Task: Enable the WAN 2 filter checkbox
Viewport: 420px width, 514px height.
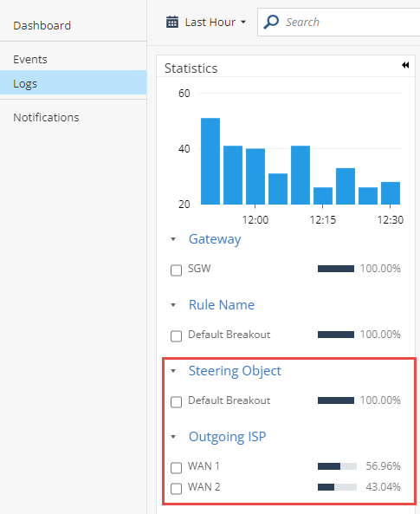Action: tap(177, 489)
